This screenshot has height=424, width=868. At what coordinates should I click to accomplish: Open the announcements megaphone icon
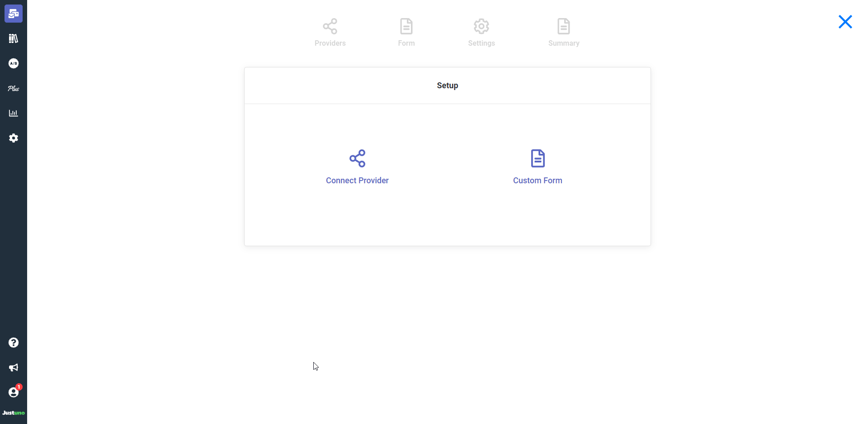[14, 367]
